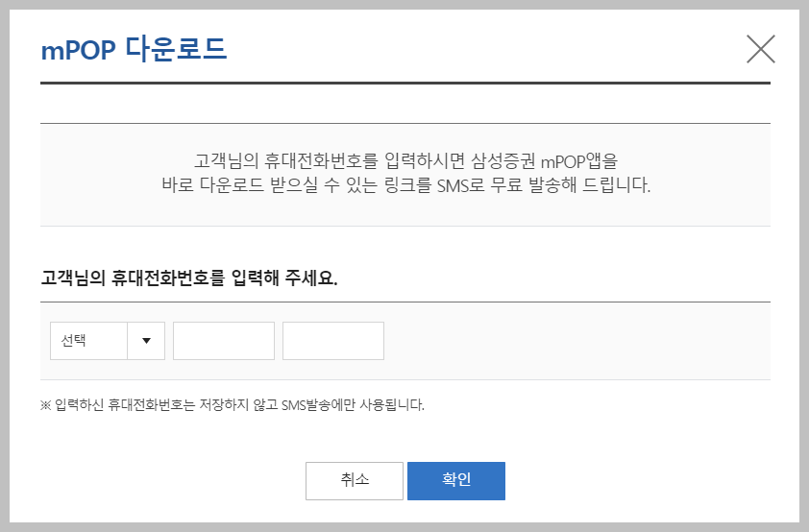809x532 pixels.
Task: Click the dark divider under the title
Action: pyautogui.click(x=405, y=83)
